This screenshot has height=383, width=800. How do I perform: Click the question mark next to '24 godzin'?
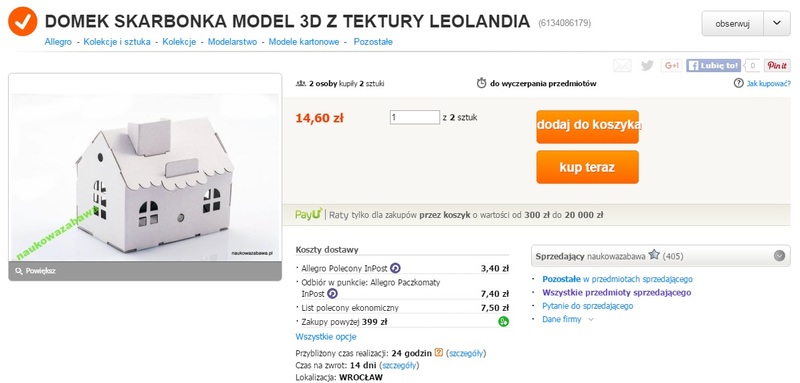pos(438,352)
